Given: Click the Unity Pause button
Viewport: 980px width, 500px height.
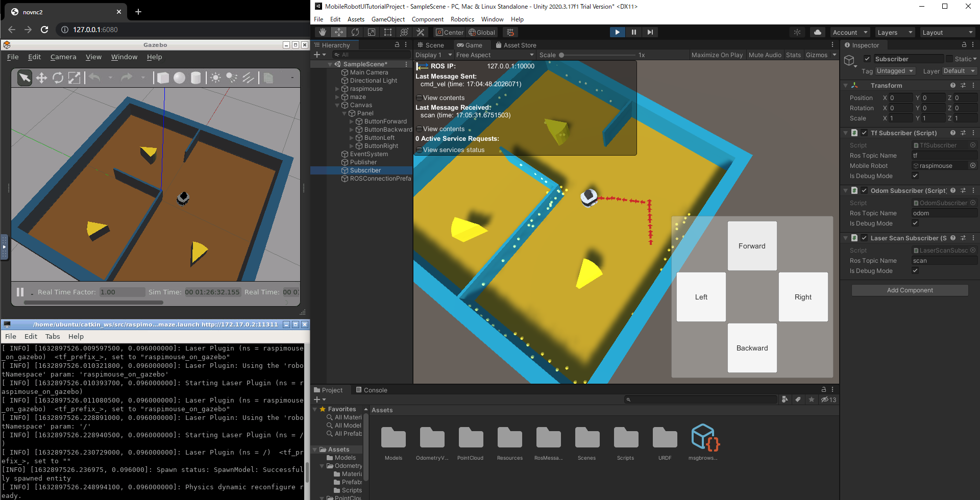Looking at the screenshot, I should pos(633,32).
